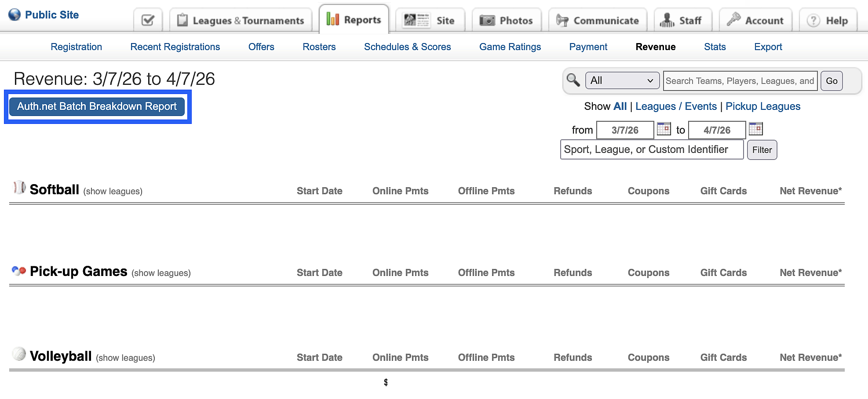The image size is (868, 399).
Task: Open Schedules & Scores report
Action: [408, 47]
